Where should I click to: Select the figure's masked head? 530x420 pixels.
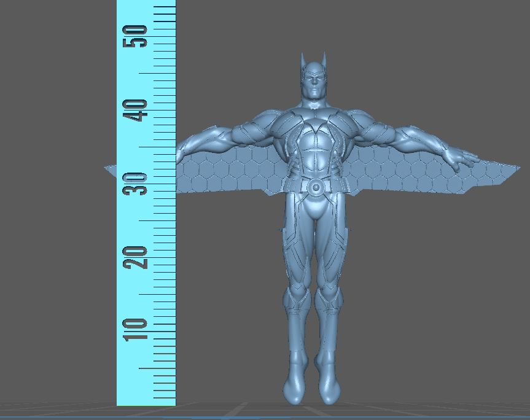pyautogui.click(x=314, y=83)
